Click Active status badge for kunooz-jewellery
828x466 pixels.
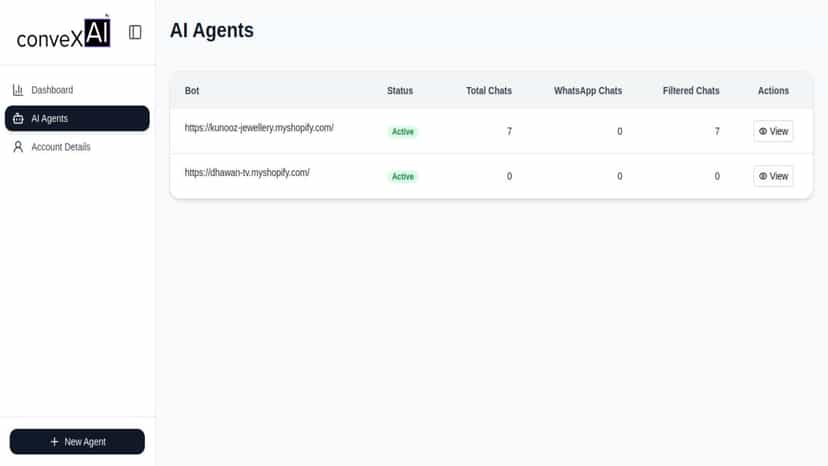coord(402,132)
